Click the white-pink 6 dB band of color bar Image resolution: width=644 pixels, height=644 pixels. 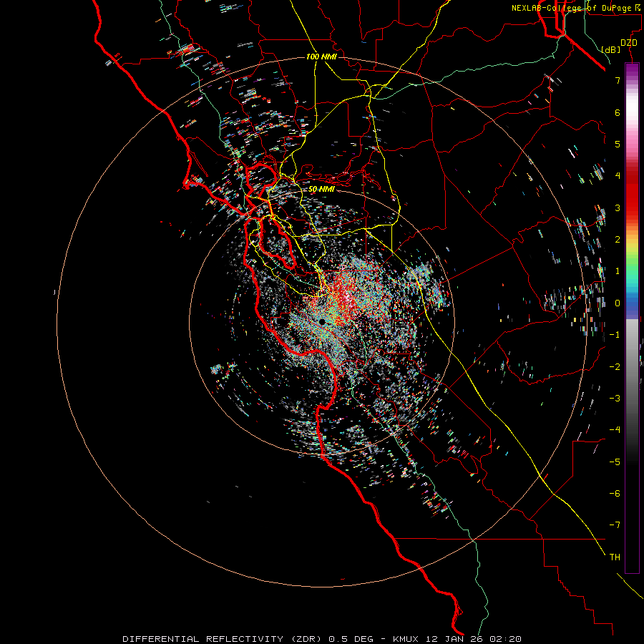click(x=632, y=112)
